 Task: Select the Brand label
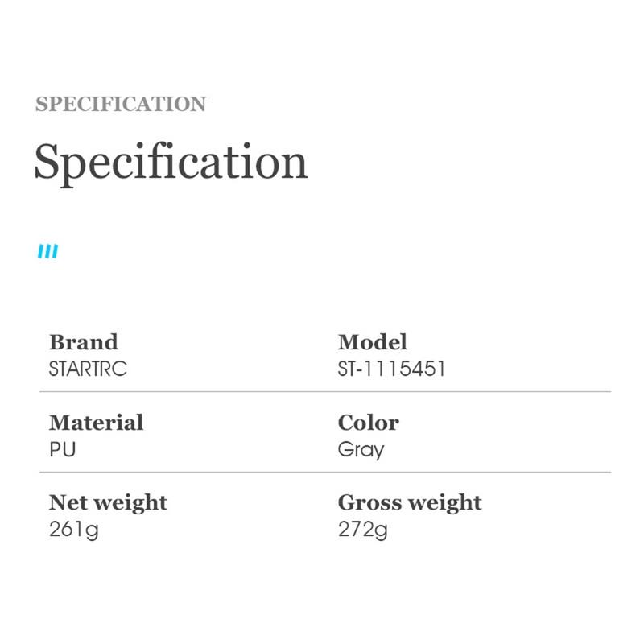(x=83, y=341)
